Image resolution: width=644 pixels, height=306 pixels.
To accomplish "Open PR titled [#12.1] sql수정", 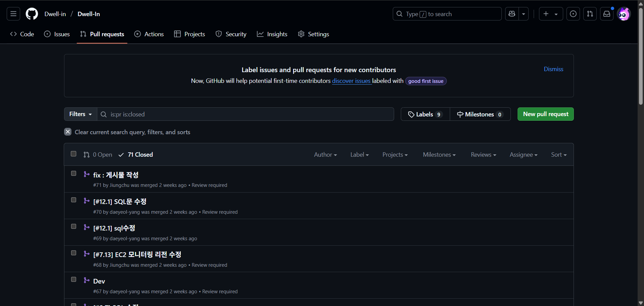I will point(114,228).
